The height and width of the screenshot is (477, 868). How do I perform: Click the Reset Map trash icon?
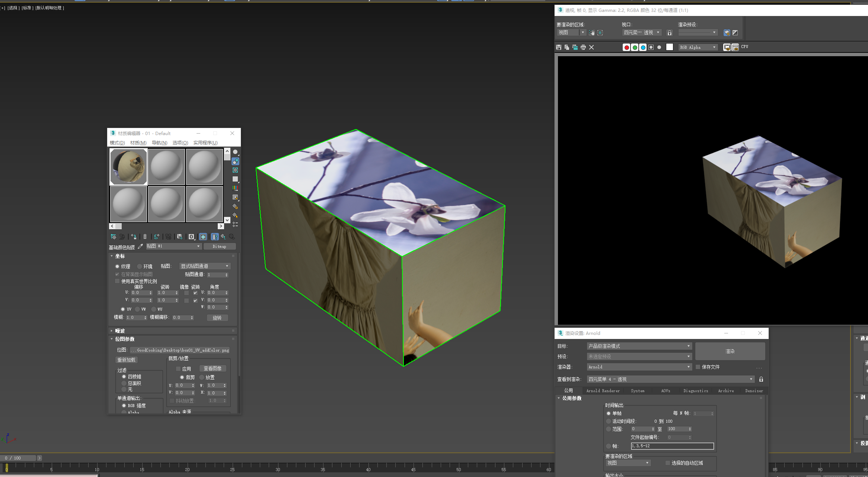(x=145, y=237)
